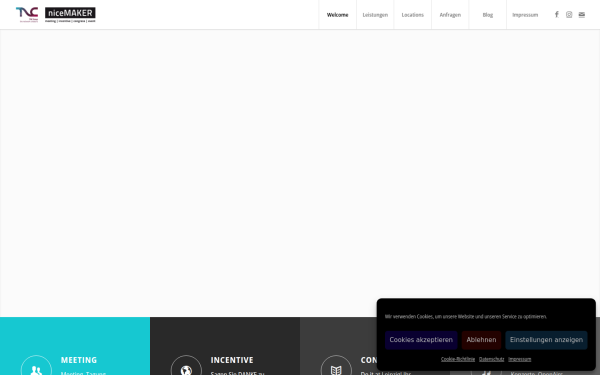Open the Locations menu item
The image size is (600, 375).
point(412,15)
